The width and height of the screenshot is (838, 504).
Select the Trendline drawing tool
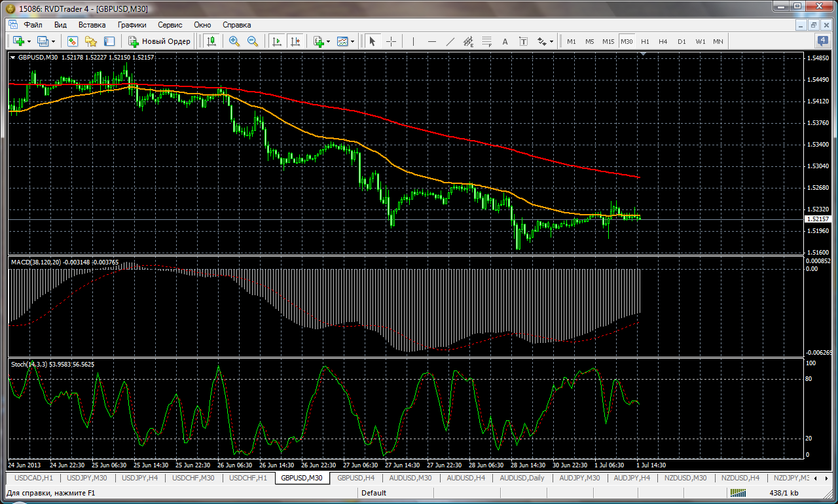[x=450, y=41]
